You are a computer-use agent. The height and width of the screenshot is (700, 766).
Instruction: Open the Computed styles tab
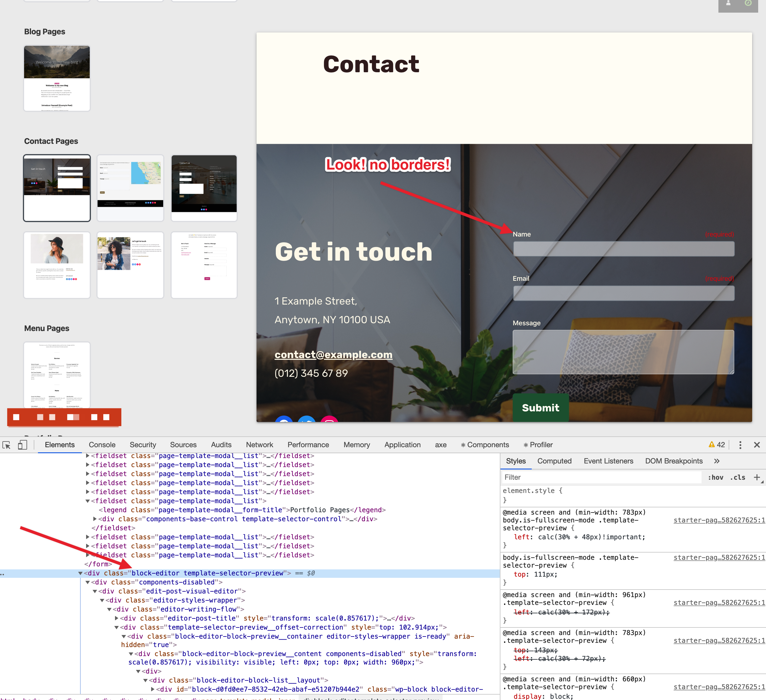[554, 461]
